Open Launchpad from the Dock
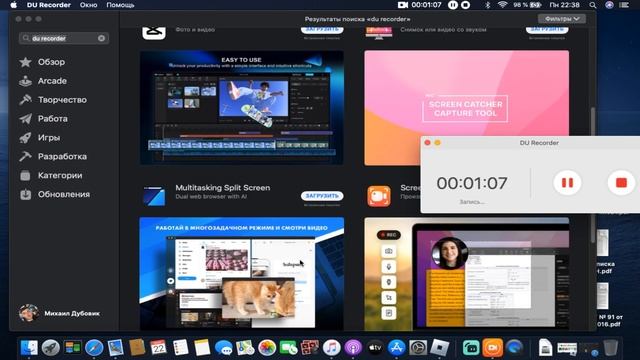Image resolution: width=640 pixels, height=360 pixels. 51,348
